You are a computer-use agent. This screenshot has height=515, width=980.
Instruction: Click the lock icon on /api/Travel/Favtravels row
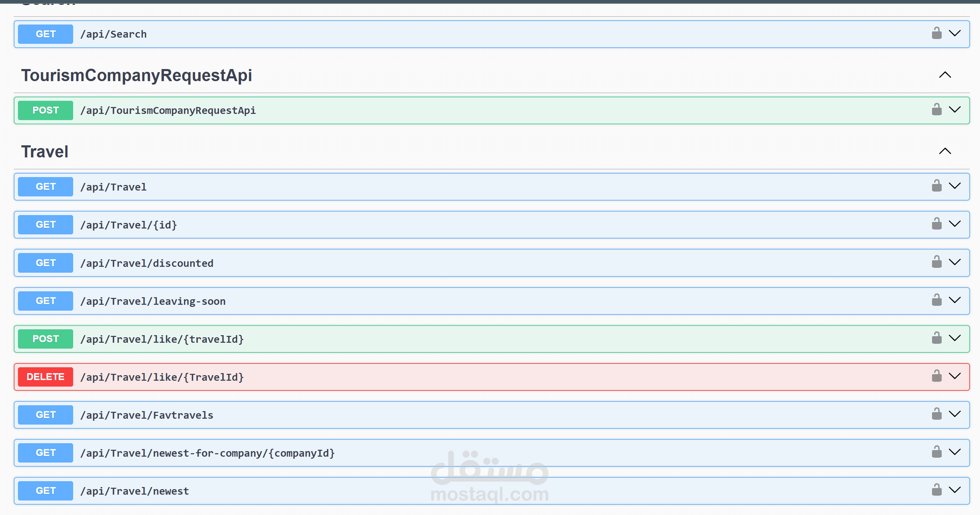[x=936, y=414]
